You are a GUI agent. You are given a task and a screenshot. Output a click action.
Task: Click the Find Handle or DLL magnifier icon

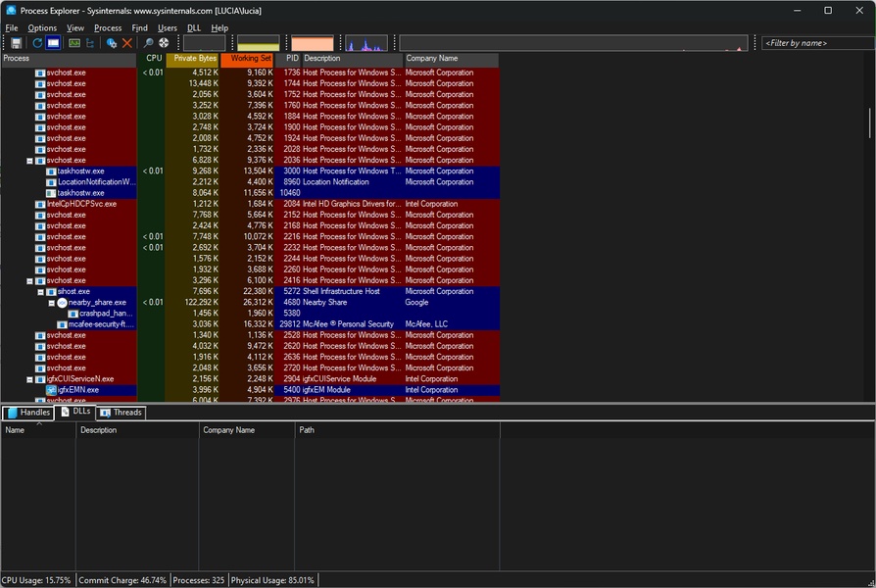149,43
